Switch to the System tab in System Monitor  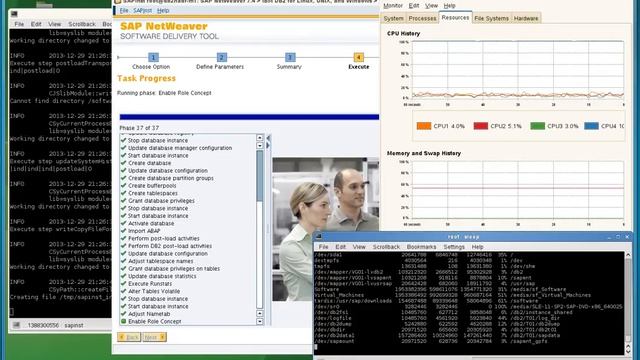(393, 18)
